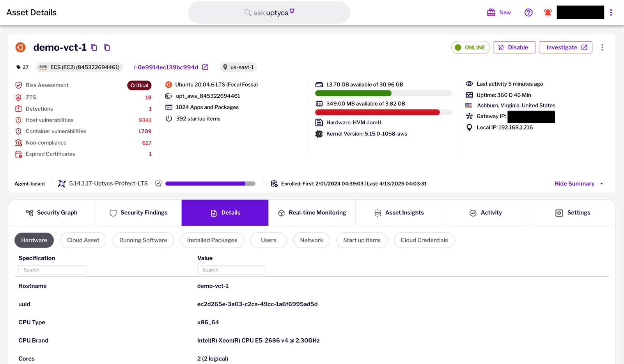Click the Last activity eye icon
624x364 pixels.
469,84
